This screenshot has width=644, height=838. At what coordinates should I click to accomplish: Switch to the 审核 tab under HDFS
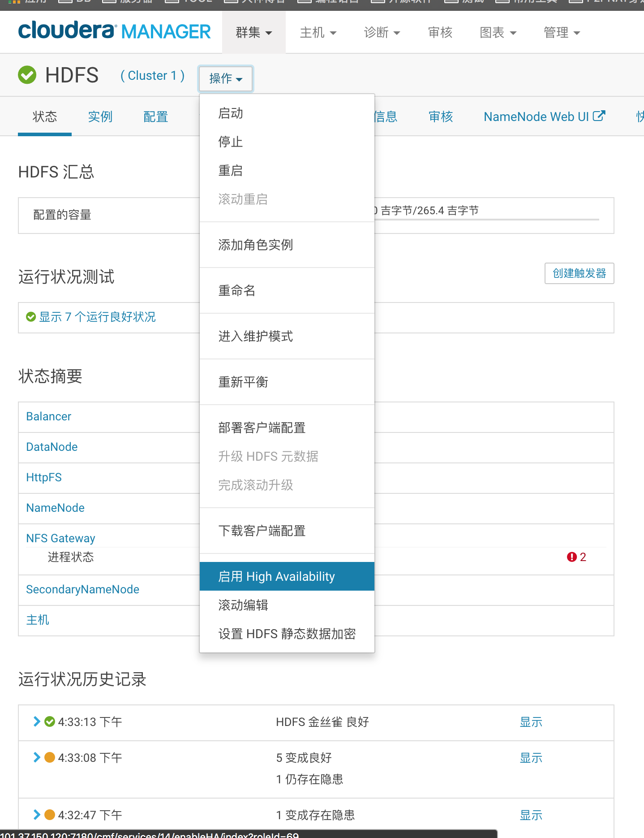[441, 117]
